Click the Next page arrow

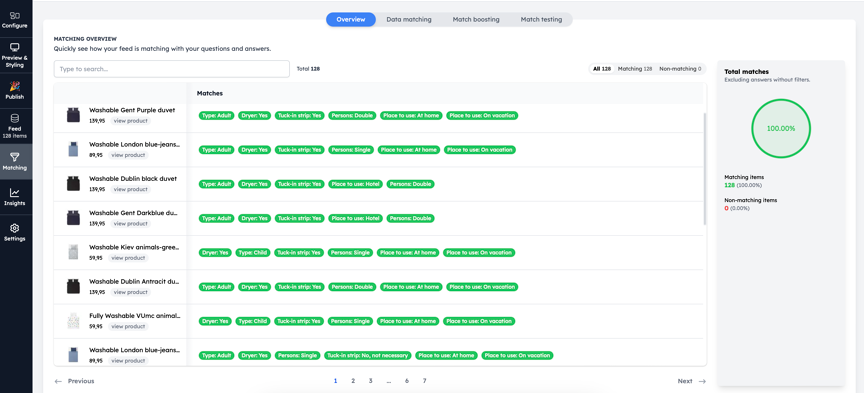(x=702, y=381)
